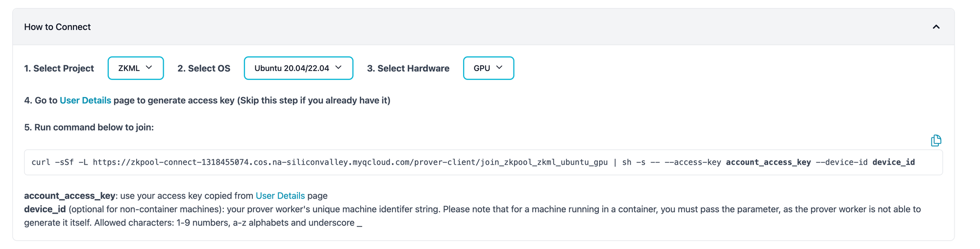Click the '2. Select OS' label
This screenshot has width=980, height=249.
(x=203, y=69)
